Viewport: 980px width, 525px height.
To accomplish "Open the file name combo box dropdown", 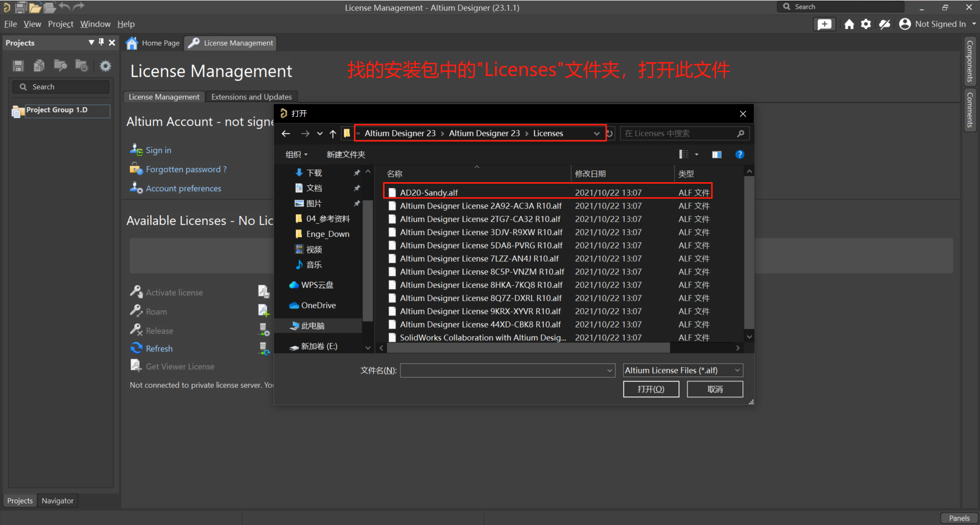I will click(x=610, y=370).
